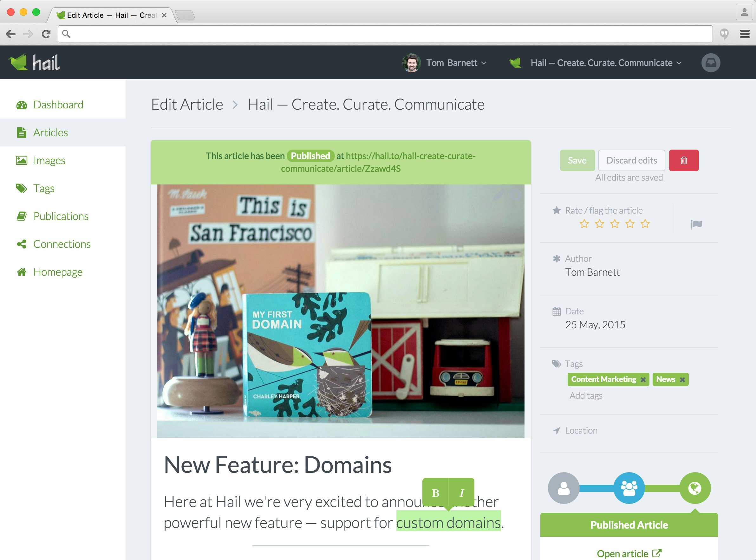The width and height of the screenshot is (756, 560).
Task: Open Connections from the sidebar
Action: [62, 244]
